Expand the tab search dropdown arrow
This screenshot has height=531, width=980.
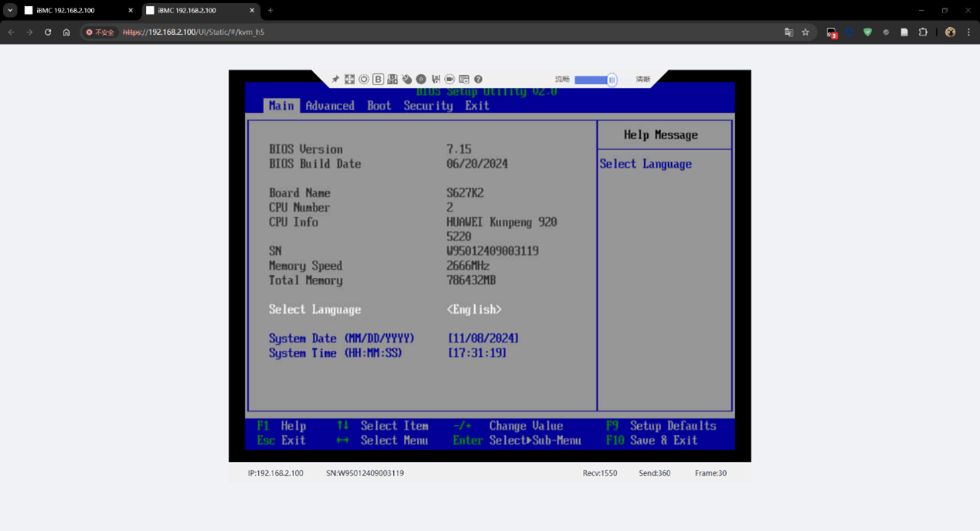click(x=10, y=11)
